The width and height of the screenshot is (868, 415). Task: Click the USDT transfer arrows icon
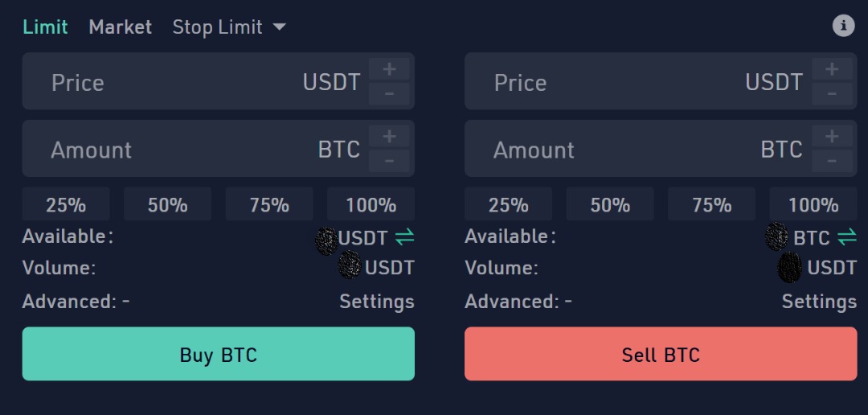point(404,237)
